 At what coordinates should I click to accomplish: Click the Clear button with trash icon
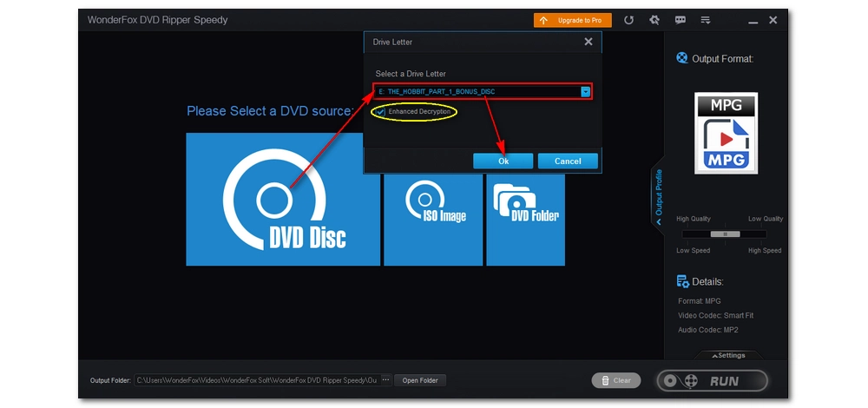616,380
